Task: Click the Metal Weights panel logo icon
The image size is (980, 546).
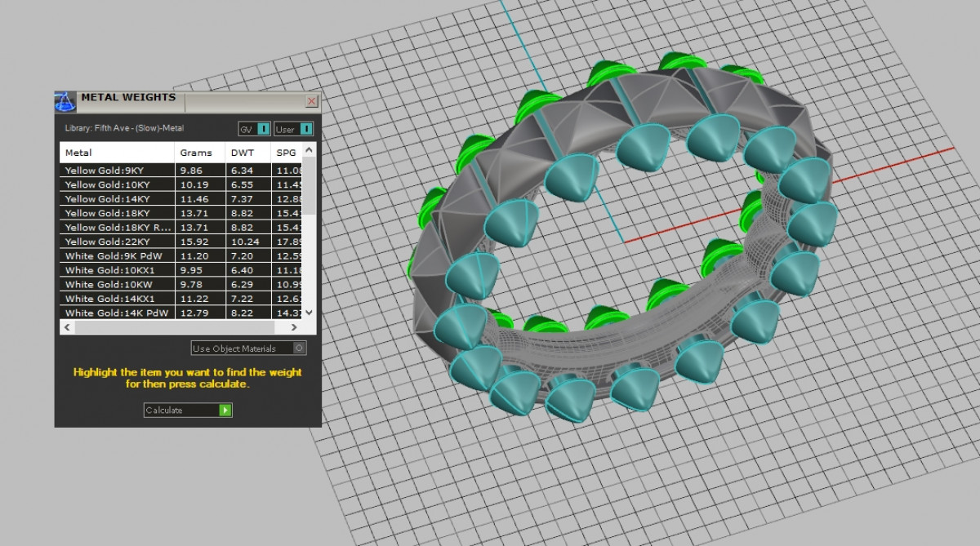Action: (65, 102)
